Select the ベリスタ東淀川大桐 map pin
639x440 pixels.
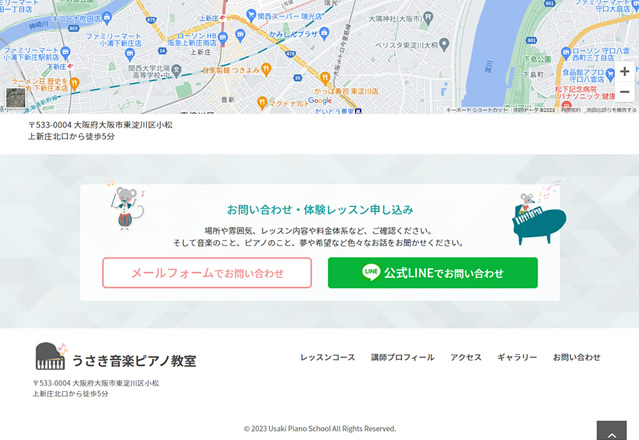click(444, 44)
